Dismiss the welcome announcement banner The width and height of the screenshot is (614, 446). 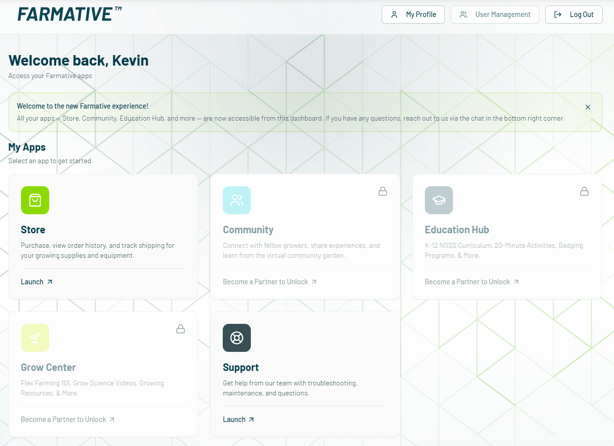click(x=588, y=107)
